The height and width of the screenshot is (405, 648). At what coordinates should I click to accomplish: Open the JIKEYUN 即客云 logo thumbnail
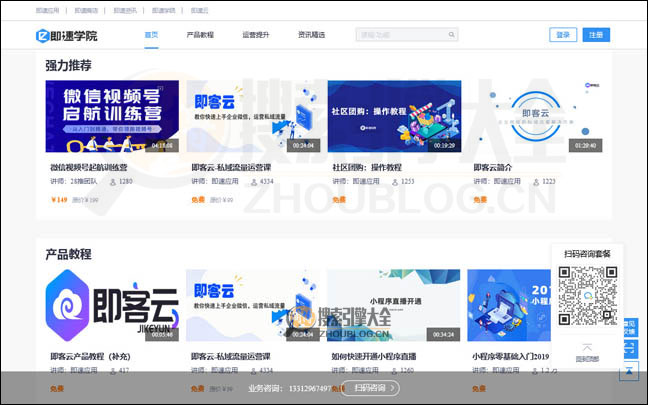pyautogui.click(x=112, y=305)
